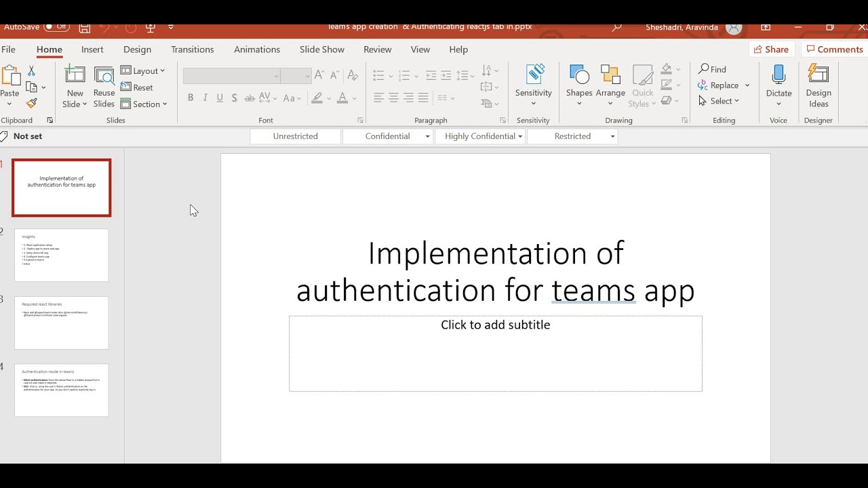This screenshot has height=488, width=868.
Task: Click the 'Click to add subtitle' placeholder
Action: click(496, 353)
